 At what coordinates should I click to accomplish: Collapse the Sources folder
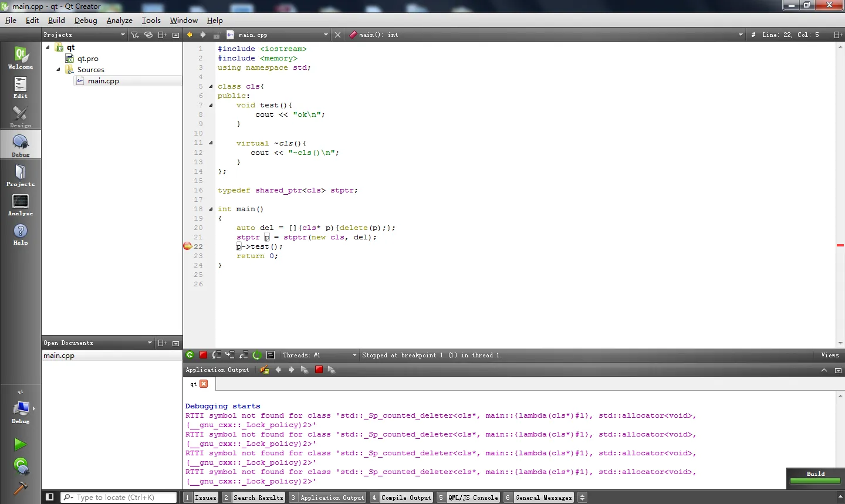58,69
